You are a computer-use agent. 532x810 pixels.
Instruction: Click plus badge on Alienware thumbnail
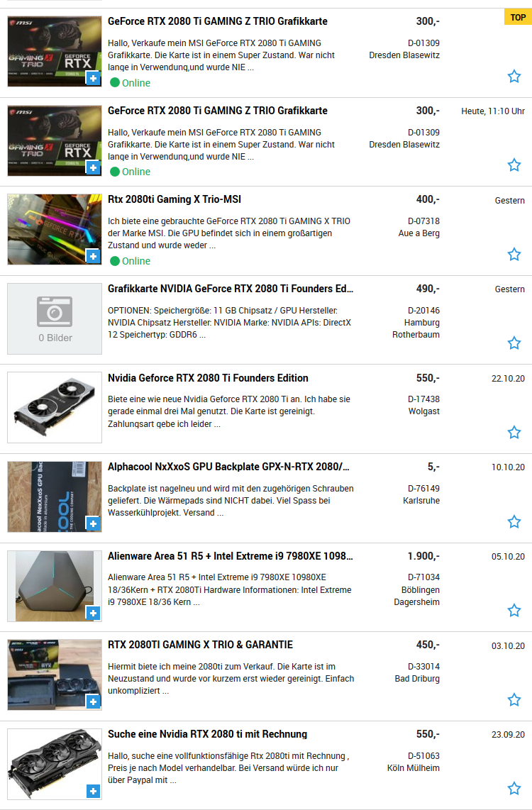tap(93, 614)
